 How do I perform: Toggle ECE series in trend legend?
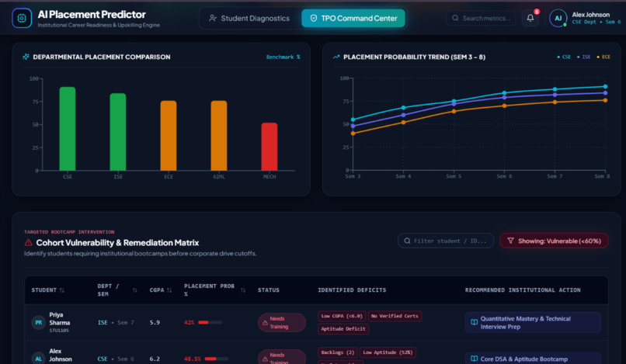pos(603,57)
